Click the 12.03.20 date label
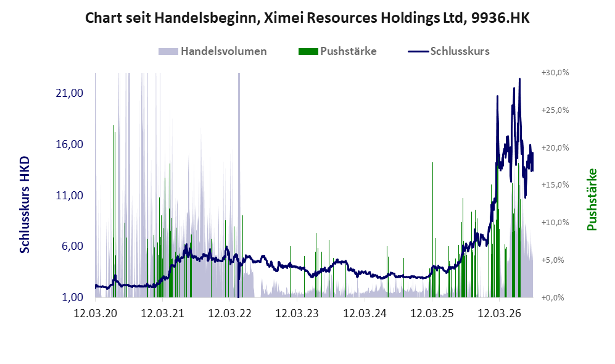The width and height of the screenshot is (615, 364). (x=96, y=313)
